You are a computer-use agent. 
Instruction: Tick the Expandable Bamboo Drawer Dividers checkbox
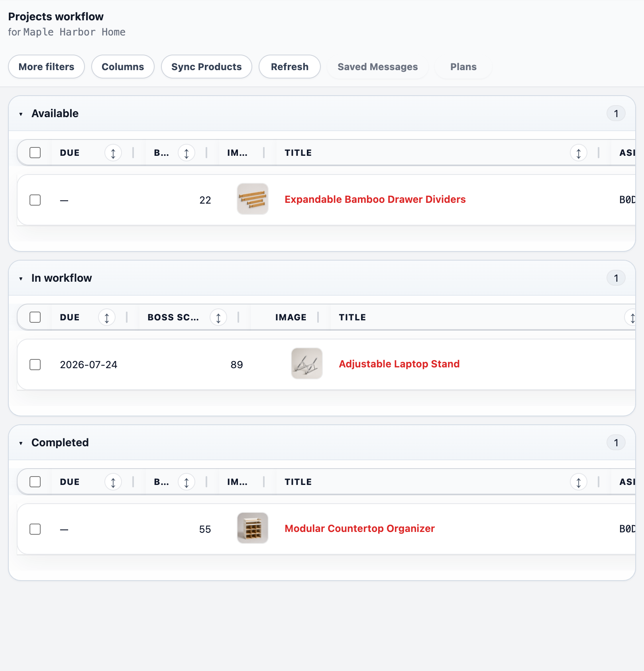[x=35, y=200]
